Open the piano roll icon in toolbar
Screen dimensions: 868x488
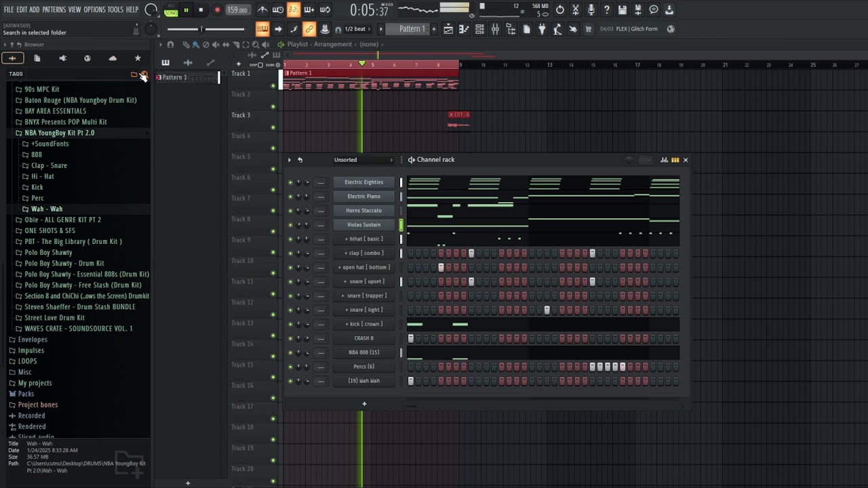(464, 29)
